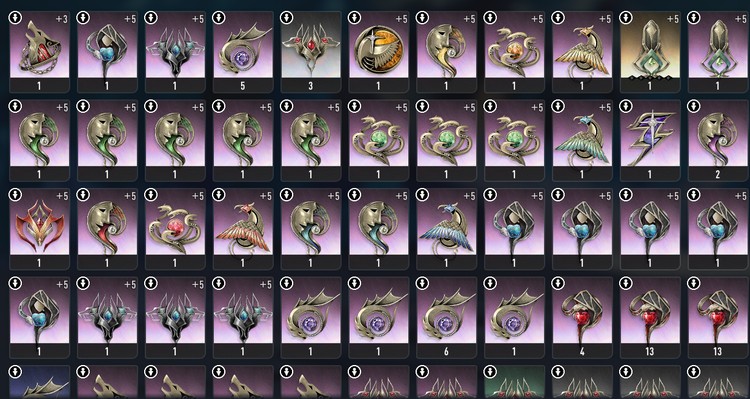Viewport: 750px width, 399px height.
Task: Pick the round orange winged medallion arcane
Action: 378,52
